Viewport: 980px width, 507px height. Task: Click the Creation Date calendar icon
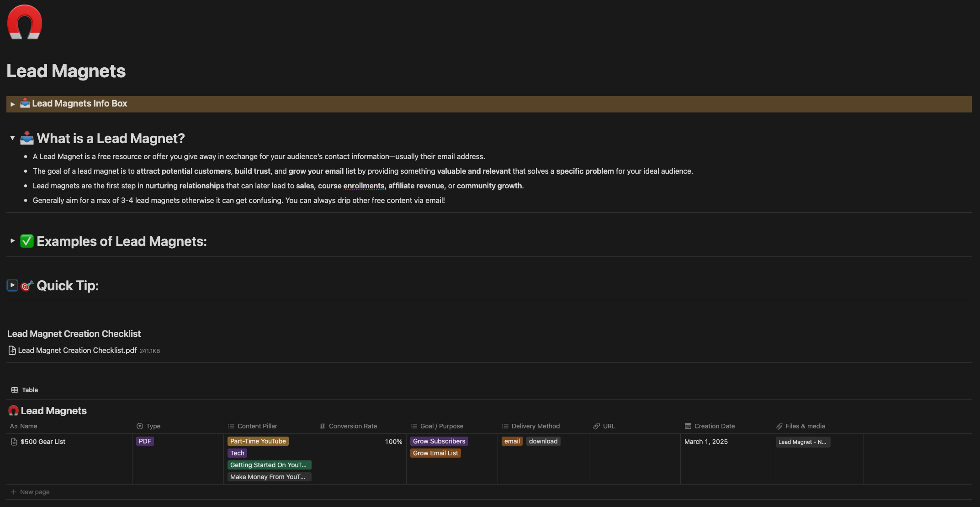tap(688, 426)
